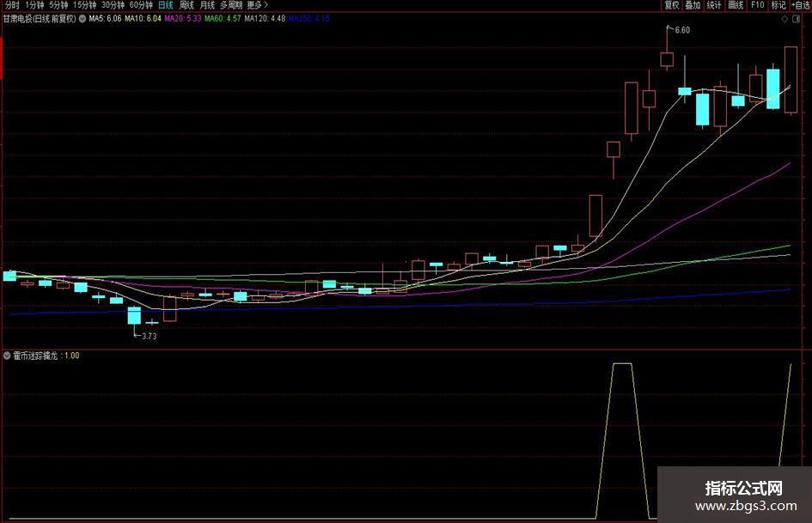Viewport: 812px width, 523px height.
Task: Expand the 更多 period options
Action: point(258,4)
